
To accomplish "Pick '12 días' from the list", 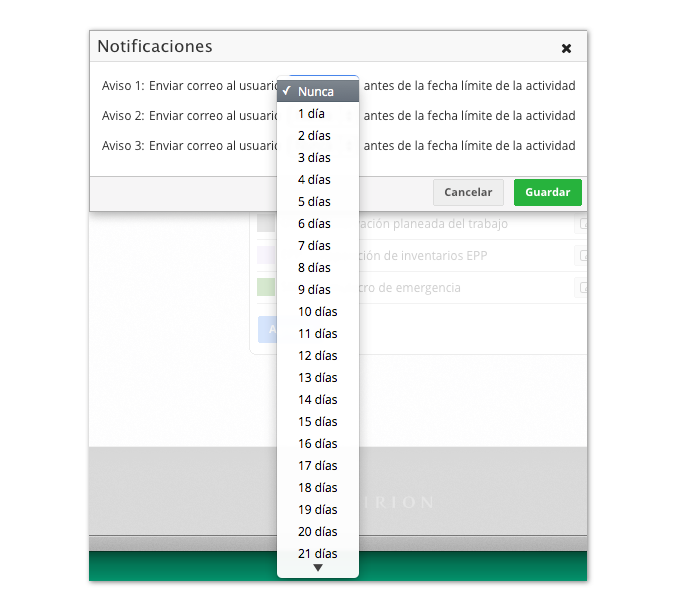I will click(x=318, y=355).
